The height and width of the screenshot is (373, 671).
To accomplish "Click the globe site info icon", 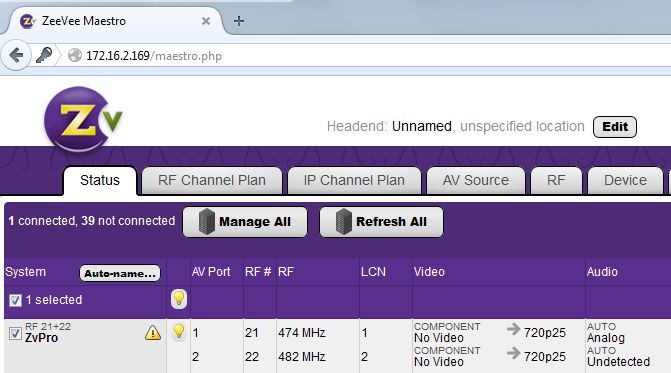I will point(75,55).
